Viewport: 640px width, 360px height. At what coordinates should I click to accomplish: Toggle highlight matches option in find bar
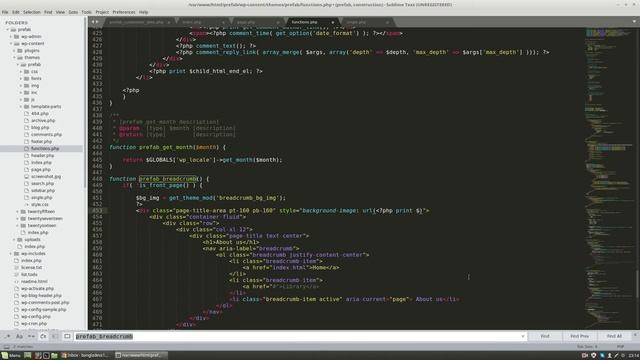(67, 336)
